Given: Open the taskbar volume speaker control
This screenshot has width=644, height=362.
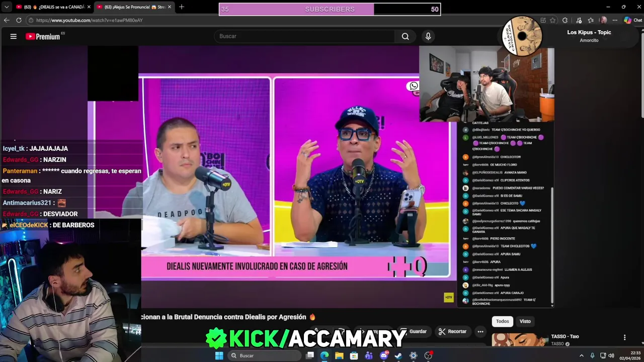Looking at the screenshot, I should coord(611,355).
